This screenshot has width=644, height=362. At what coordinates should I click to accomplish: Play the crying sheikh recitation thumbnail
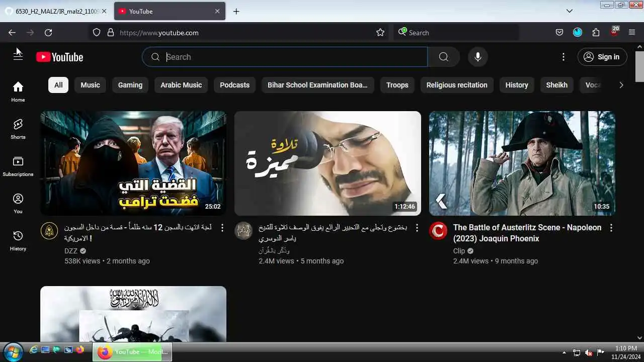pos(328,163)
